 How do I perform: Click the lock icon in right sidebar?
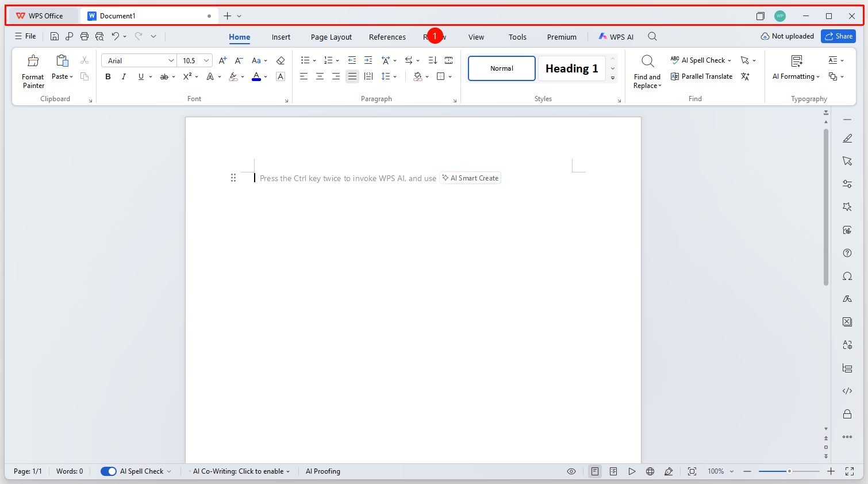847,414
